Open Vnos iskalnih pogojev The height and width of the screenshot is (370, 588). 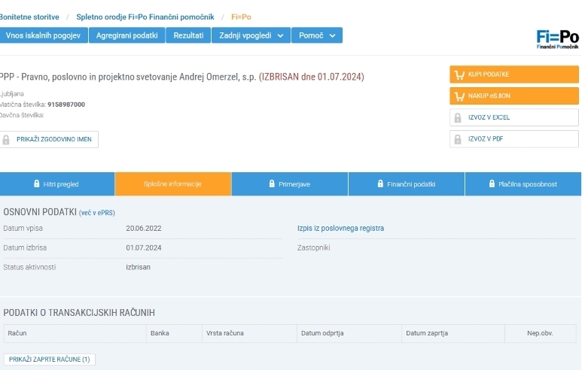(x=44, y=35)
